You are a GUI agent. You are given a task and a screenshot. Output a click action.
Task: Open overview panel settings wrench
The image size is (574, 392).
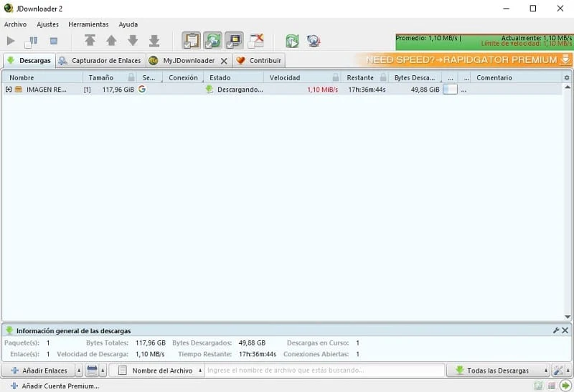pos(556,330)
